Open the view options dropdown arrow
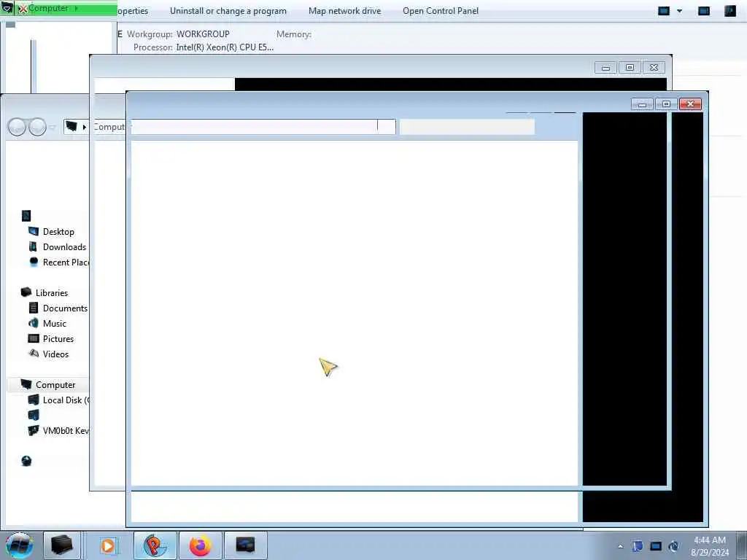Viewport: 747px width, 560px height. 679,11
